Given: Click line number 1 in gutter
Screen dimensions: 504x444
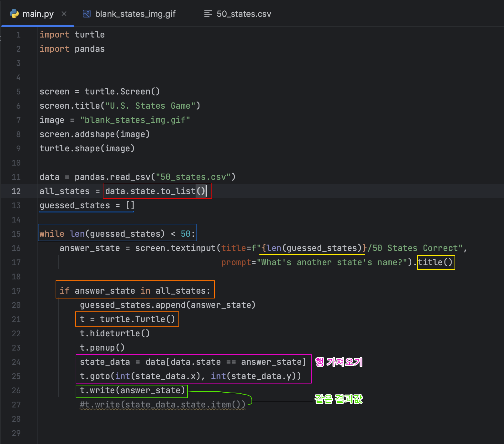Looking at the screenshot, I should [x=18, y=35].
